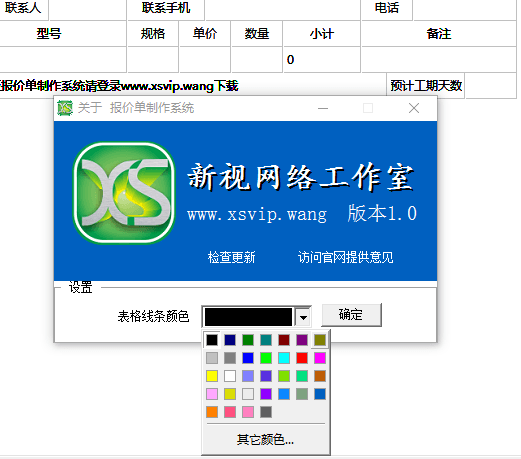Click the 检查更新 link
This screenshot has height=459, width=521.
231,257
